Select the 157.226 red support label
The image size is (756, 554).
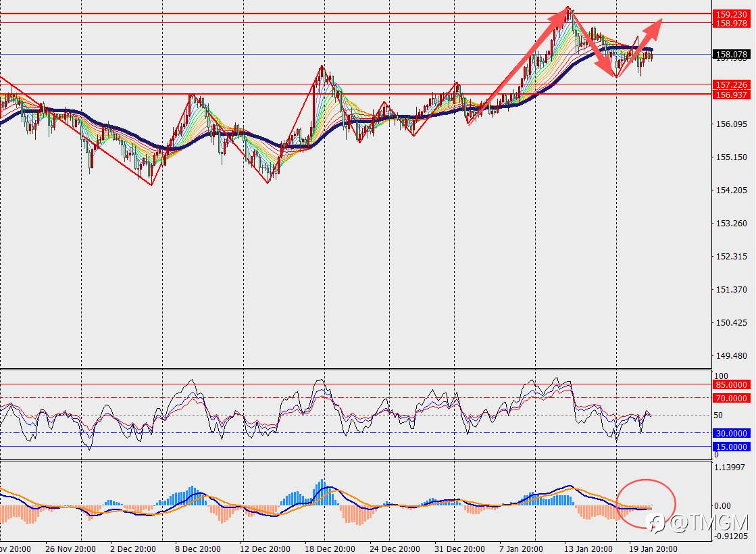(731, 85)
